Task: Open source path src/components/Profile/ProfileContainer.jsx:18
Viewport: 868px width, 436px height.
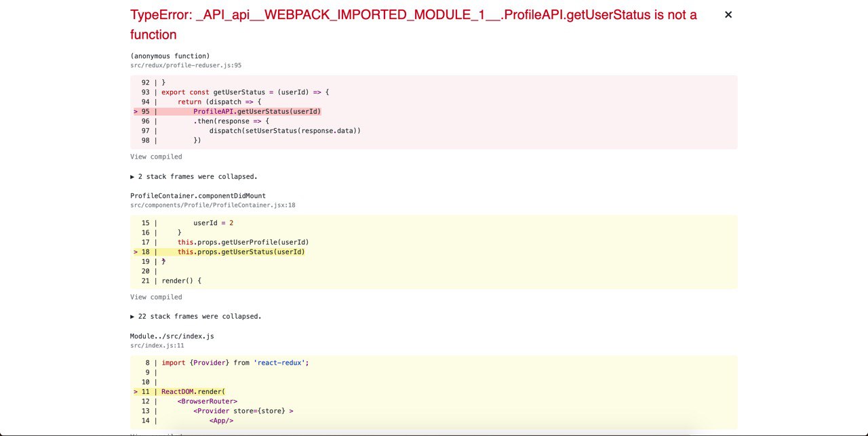Action: click(213, 205)
